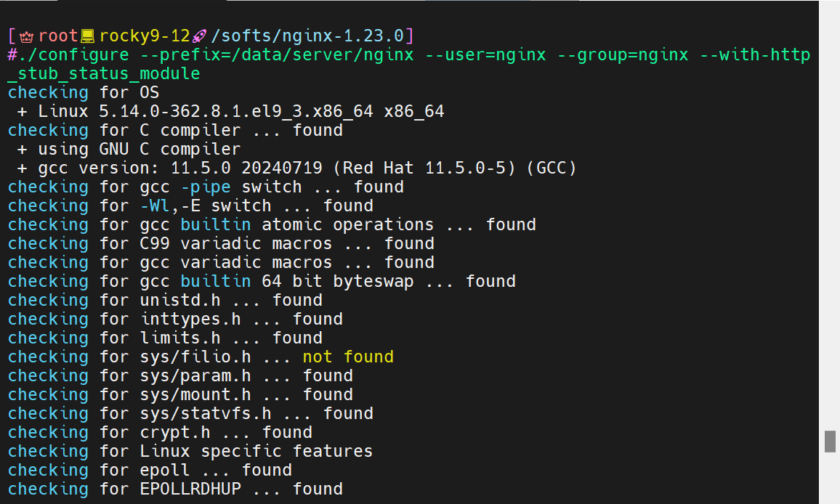Image resolution: width=840 pixels, height=504 pixels.
Task: Click the '--group=nginx' option
Action: (623, 54)
